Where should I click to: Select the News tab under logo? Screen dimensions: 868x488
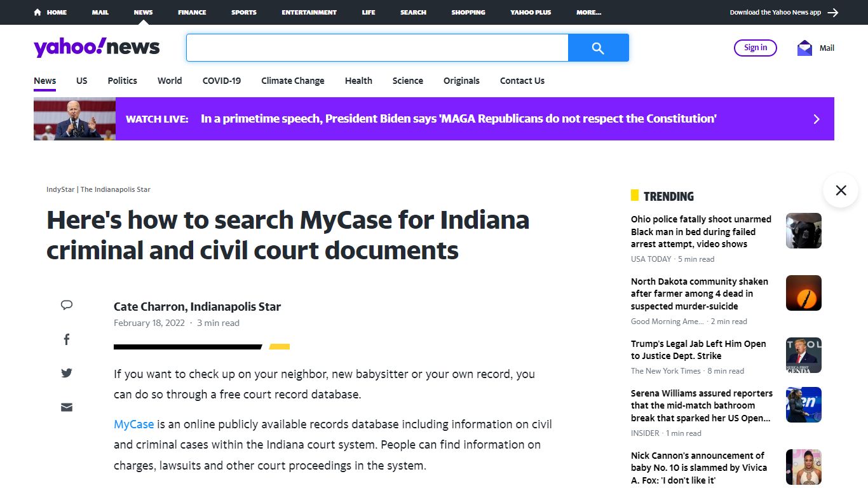[x=45, y=81]
